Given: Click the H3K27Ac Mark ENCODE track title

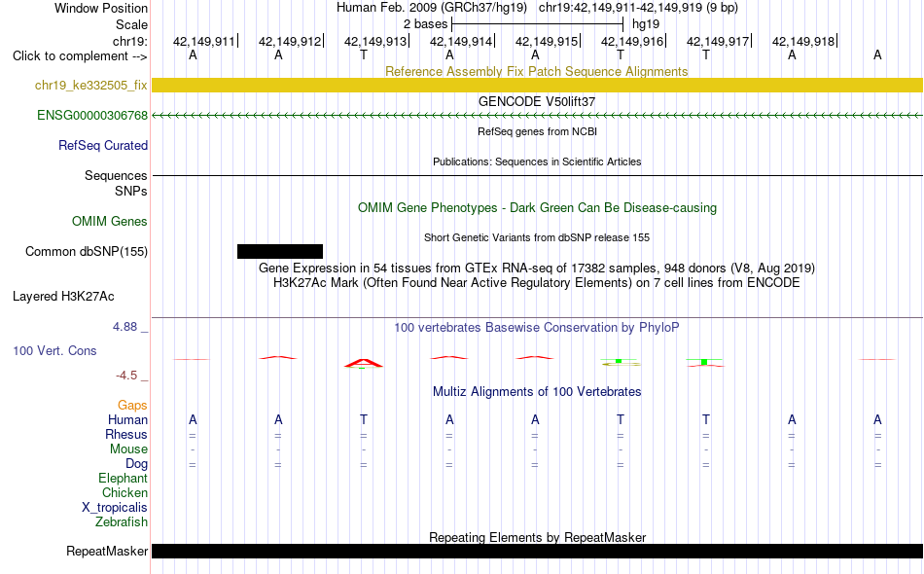Looking at the screenshot, I should click(x=537, y=283).
